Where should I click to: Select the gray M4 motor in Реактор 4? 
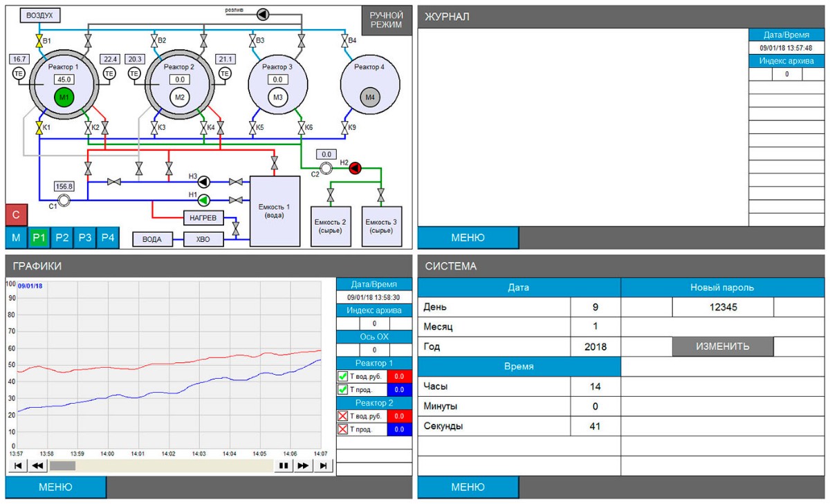370,98
